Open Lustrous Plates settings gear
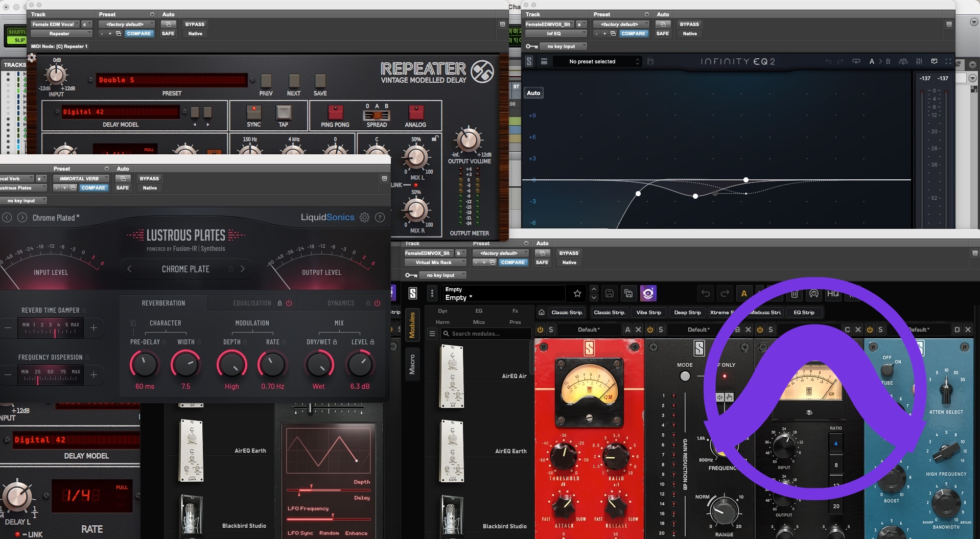 [364, 218]
